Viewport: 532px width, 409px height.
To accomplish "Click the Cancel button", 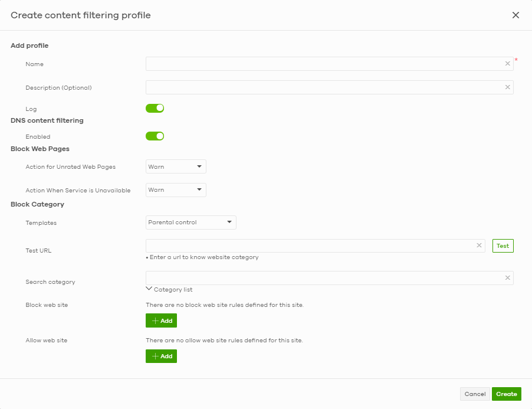I will coord(475,394).
